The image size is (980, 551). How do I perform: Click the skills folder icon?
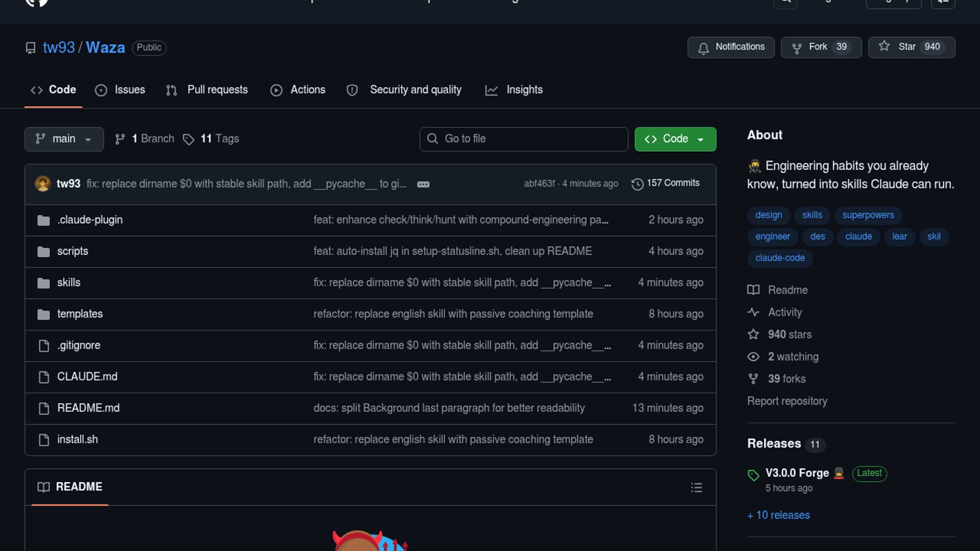pos(44,283)
